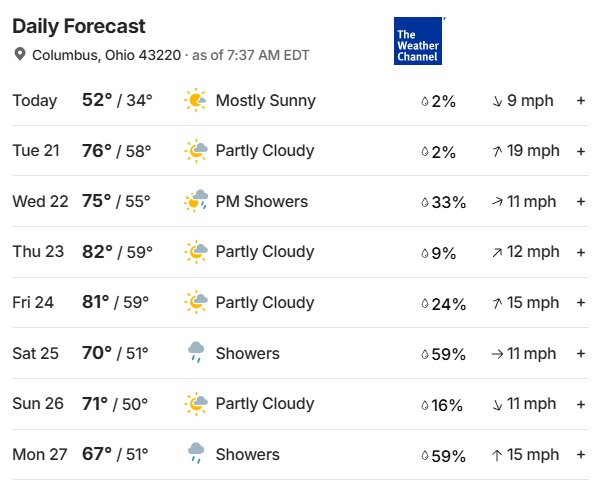The height and width of the screenshot is (483, 597).
Task: Click the Showers cloud icon on Sat 25
Action: [196, 352]
